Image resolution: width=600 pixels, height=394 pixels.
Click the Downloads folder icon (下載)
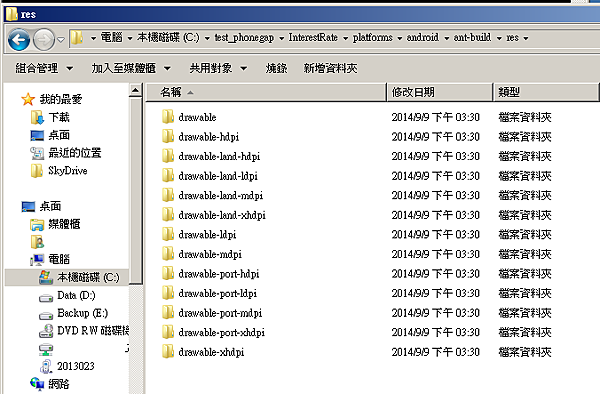tap(37, 117)
